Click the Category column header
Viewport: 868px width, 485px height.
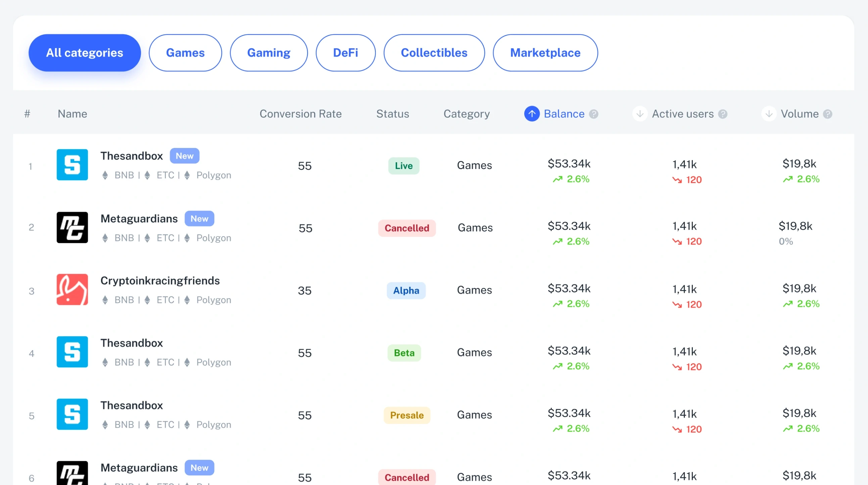[x=467, y=114]
